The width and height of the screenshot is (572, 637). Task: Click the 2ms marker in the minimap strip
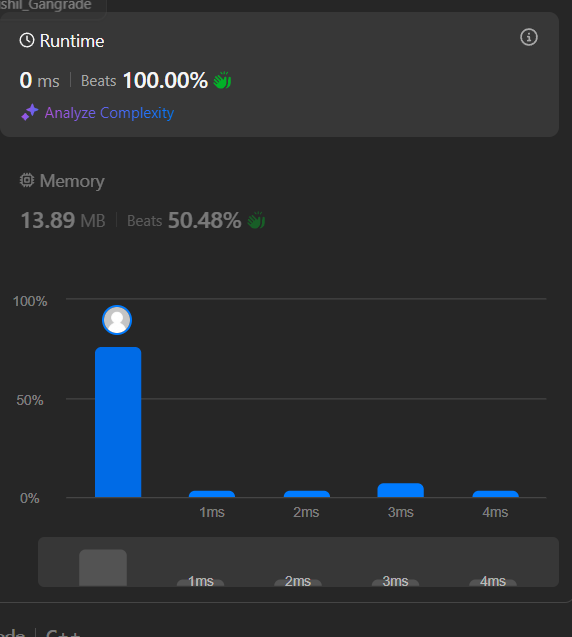click(298, 581)
